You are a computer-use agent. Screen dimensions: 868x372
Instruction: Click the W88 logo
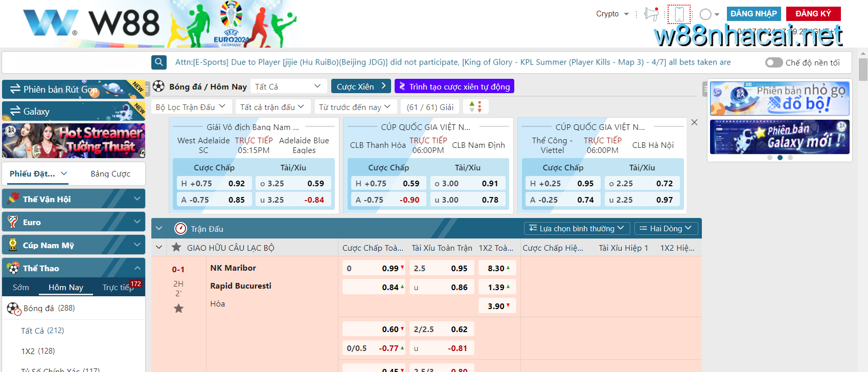click(91, 23)
